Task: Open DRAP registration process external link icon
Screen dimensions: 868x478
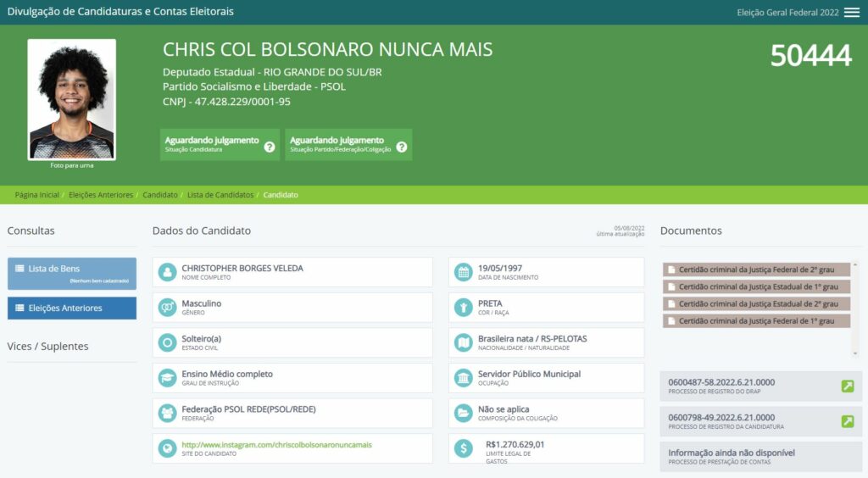Action: pos(847,386)
